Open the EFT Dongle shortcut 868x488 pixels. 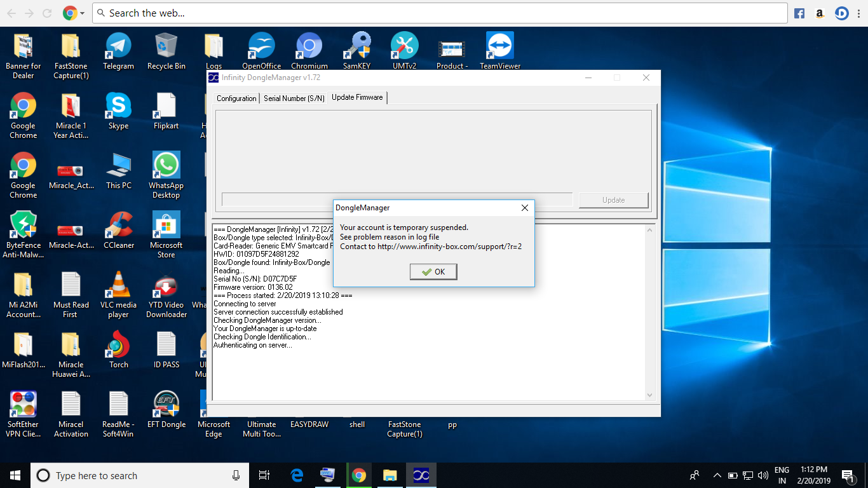click(x=166, y=409)
